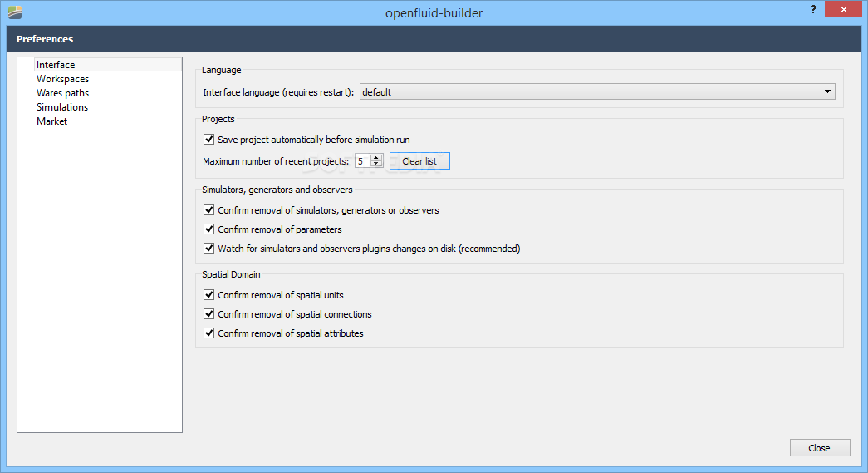Open the Interface language dropdown
Viewport: 868px width, 473px height.
pos(597,92)
